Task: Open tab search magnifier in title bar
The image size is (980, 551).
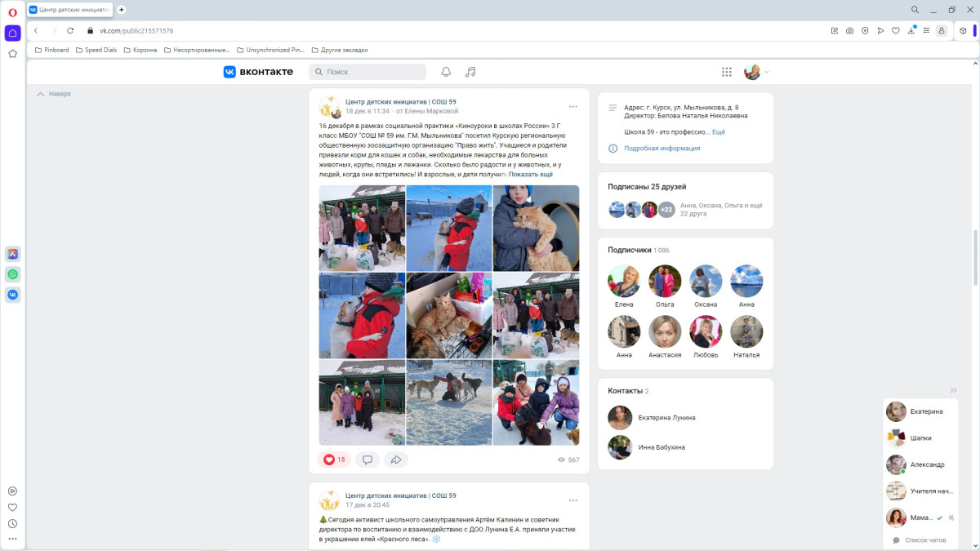Action: coord(915,10)
